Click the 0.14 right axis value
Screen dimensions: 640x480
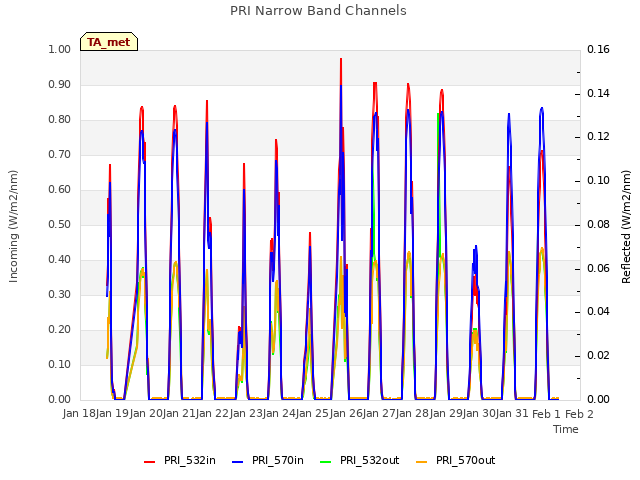pos(598,93)
